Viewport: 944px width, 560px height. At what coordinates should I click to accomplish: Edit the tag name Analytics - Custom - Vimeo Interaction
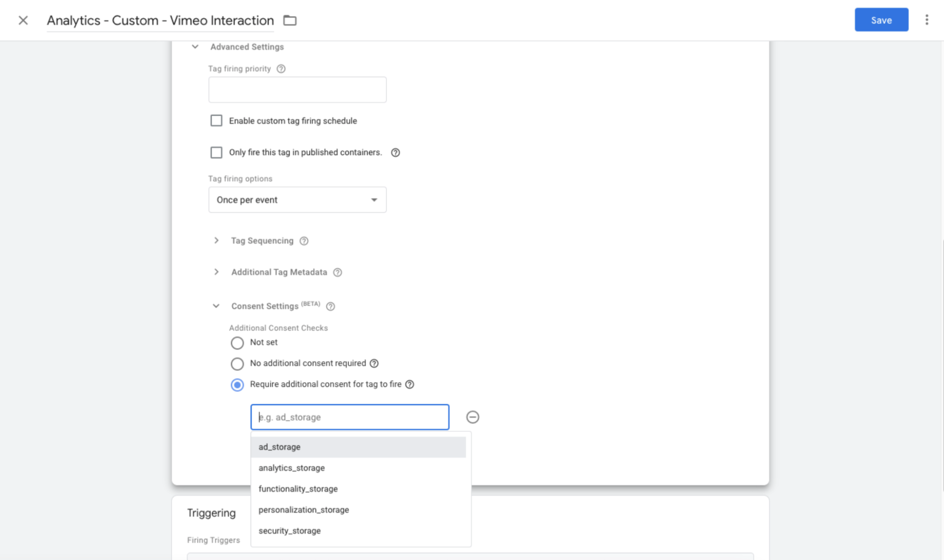(x=160, y=20)
